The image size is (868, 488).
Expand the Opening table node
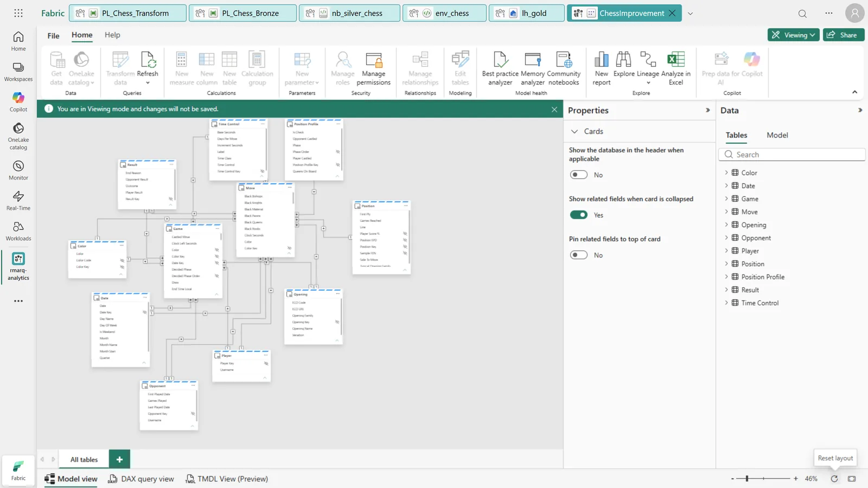point(726,224)
